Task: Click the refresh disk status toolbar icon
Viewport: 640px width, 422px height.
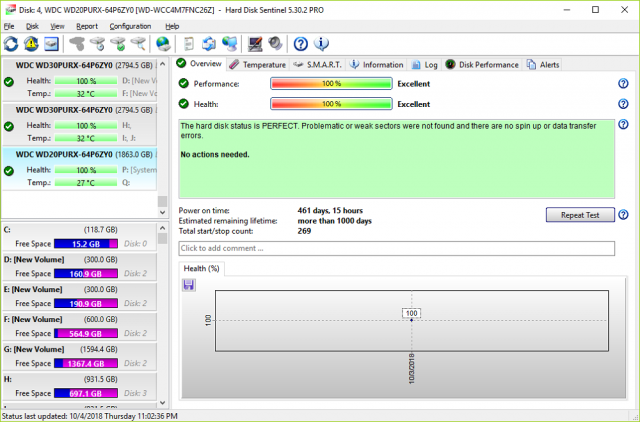Action: tap(12, 44)
